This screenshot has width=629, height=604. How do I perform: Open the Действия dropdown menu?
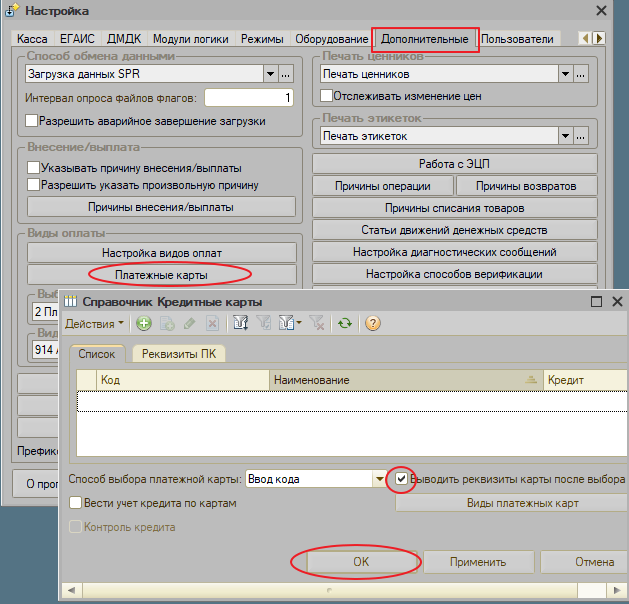pyautogui.click(x=95, y=323)
